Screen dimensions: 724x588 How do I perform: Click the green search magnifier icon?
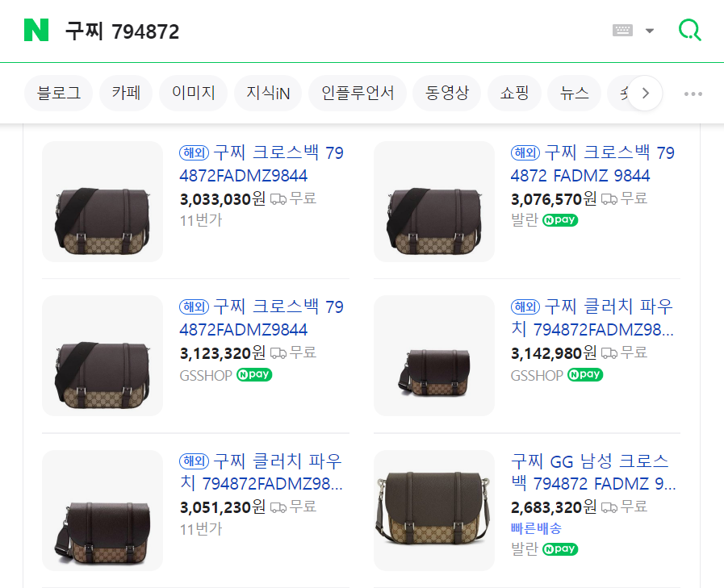pyautogui.click(x=689, y=31)
